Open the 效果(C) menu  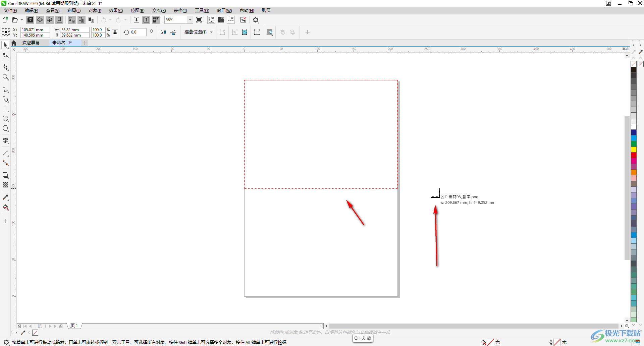[x=116, y=10]
